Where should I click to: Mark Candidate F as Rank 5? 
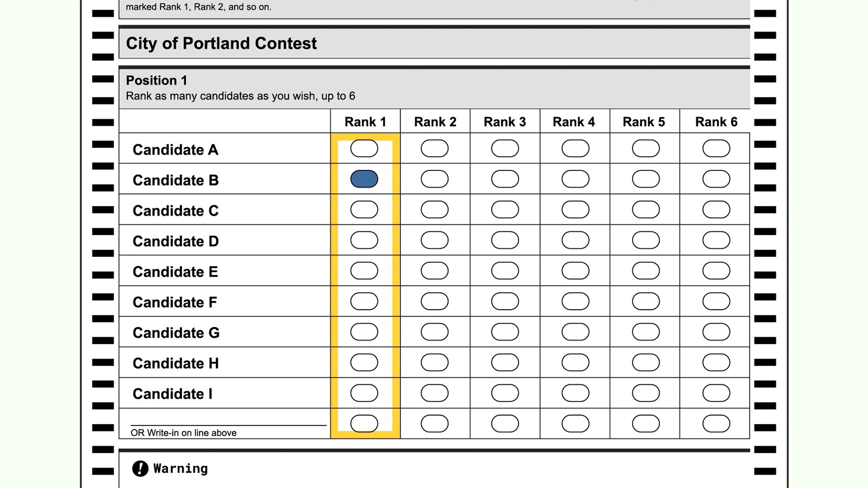click(x=646, y=301)
